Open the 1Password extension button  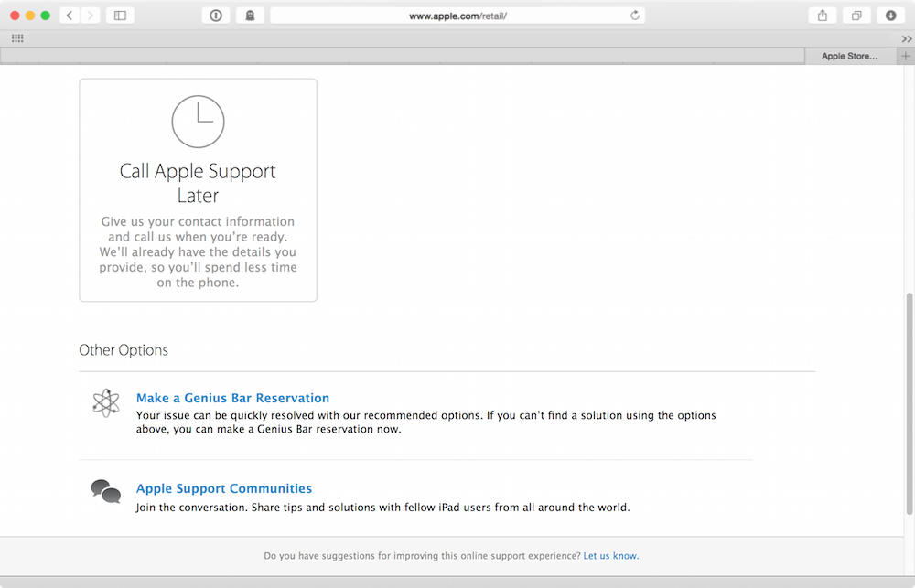[216, 16]
